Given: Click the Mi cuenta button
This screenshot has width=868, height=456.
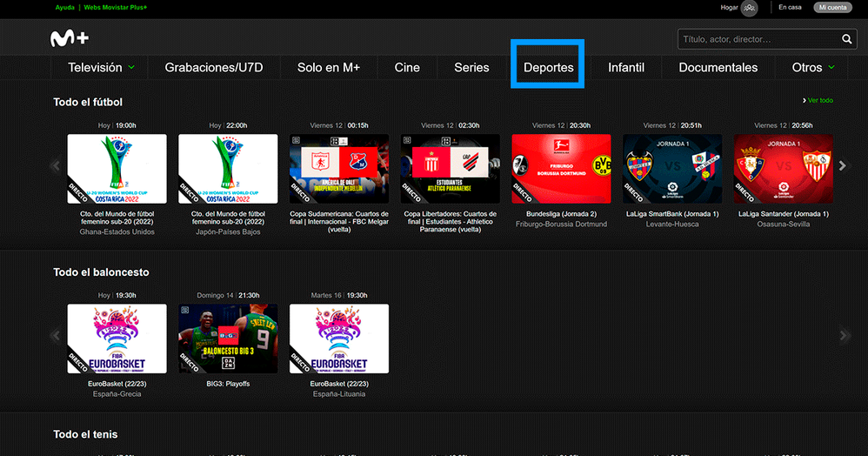Looking at the screenshot, I should point(832,8).
